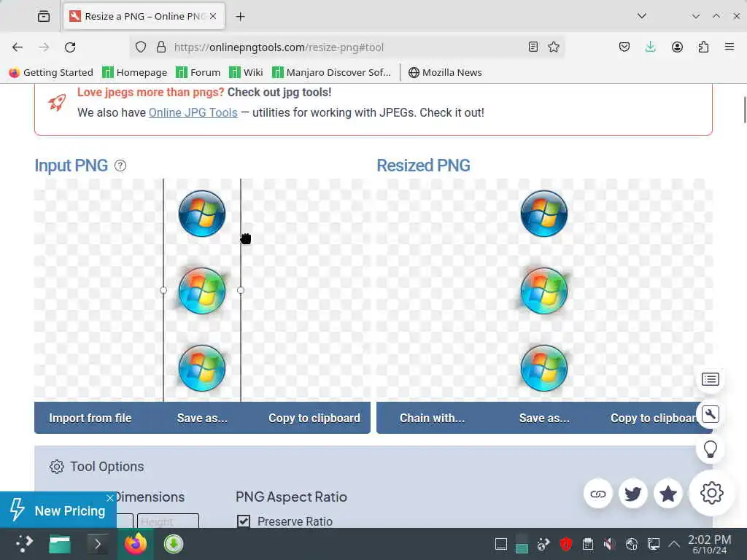The width and height of the screenshot is (747, 560).
Task: Follow the Online JPG Tools link
Action: (x=193, y=113)
